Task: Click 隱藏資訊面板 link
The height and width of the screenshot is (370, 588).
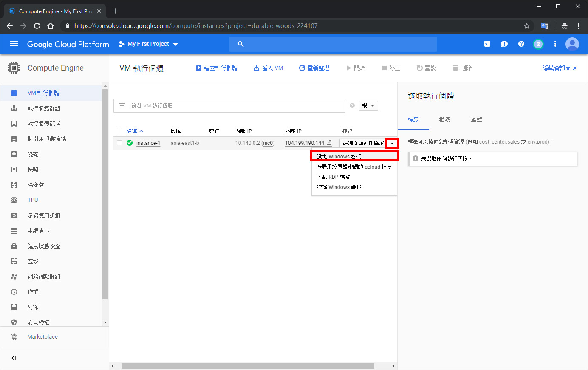Action: tap(560, 68)
